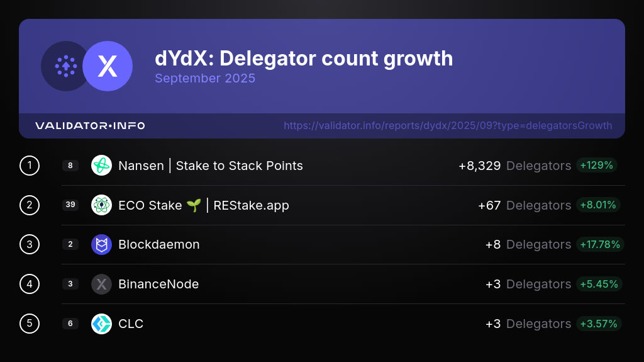The image size is (644, 362).
Task: Click the 39 badge beside ECO Stake
Action: (70, 205)
